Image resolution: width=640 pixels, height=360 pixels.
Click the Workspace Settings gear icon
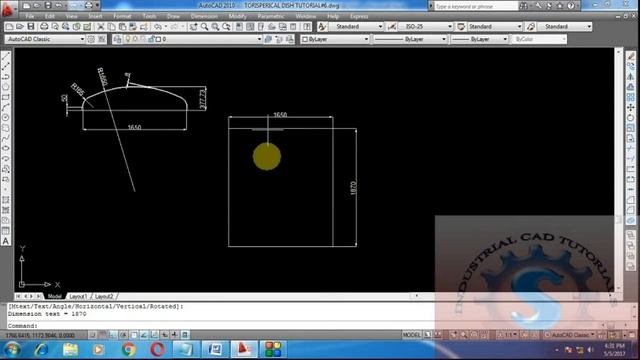(x=91, y=39)
